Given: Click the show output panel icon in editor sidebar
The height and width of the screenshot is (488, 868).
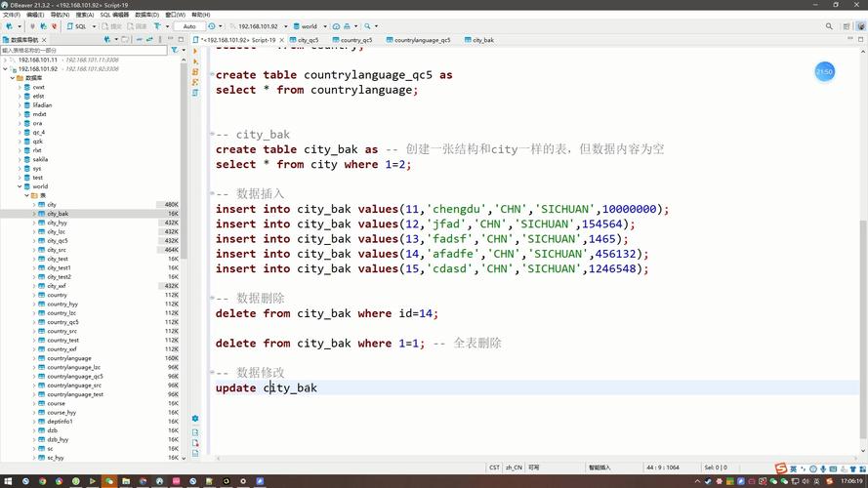Looking at the screenshot, I should 195,432.
